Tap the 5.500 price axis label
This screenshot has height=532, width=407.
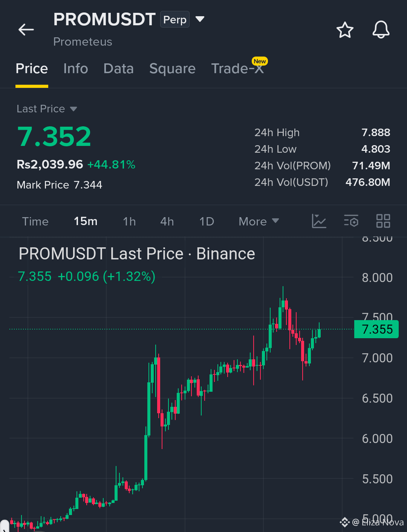tap(377, 479)
